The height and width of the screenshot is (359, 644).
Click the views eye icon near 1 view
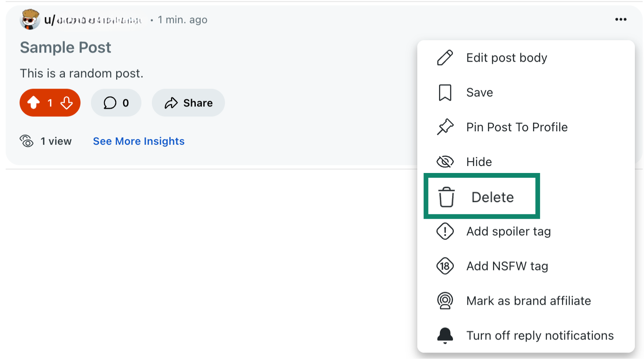[x=27, y=141]
